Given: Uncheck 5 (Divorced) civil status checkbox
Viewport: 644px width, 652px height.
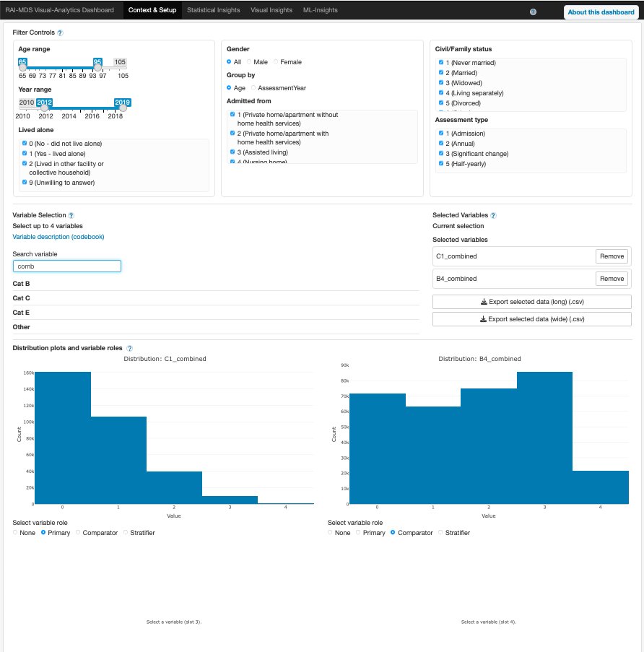Looking at the screenshot, I should [x=441, y=103].
